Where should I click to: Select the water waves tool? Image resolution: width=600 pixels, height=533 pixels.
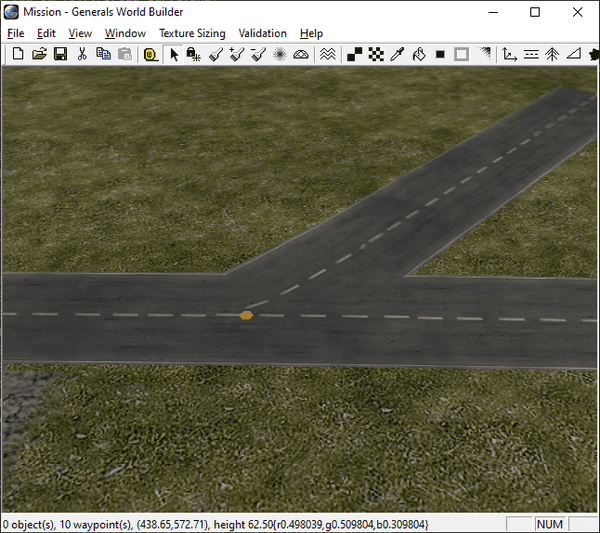[x=328, y=54]
